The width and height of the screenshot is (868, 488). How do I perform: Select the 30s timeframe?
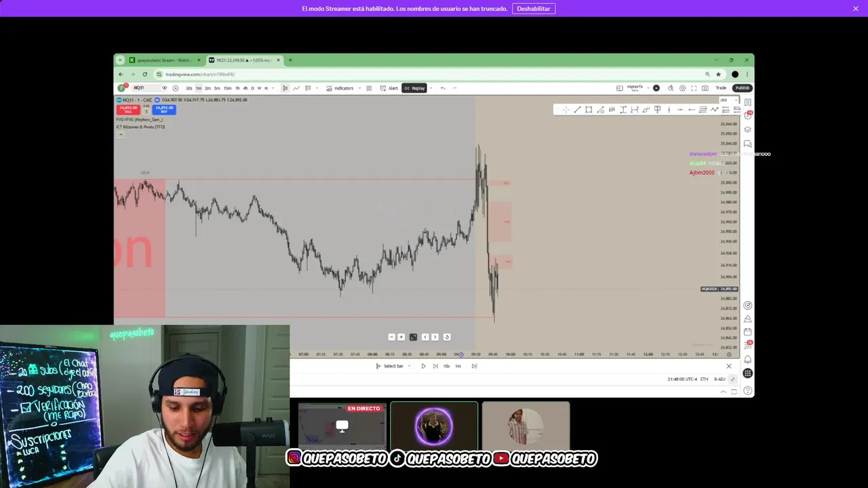(x=189, y=88)
